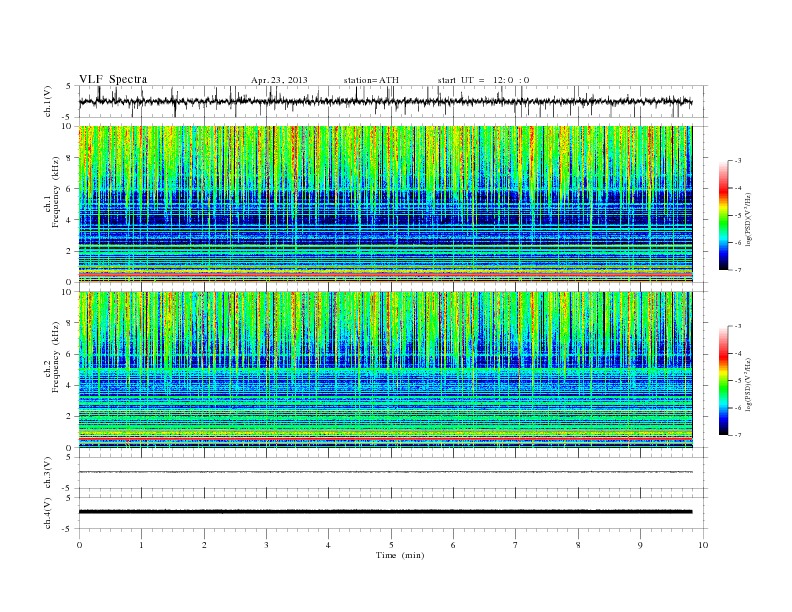The image size is (792, 612).
Task: Click time axis tick label "9"
Action: (x=640, y=545)
